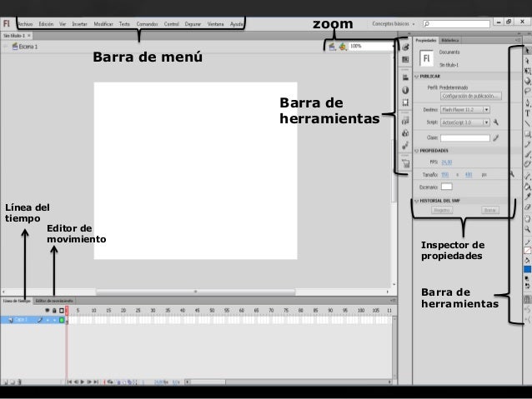This screenshot has height=399, width=532.
Task: Select the Pencil tool
Action: pyautogui.click(x=527, y=144)
